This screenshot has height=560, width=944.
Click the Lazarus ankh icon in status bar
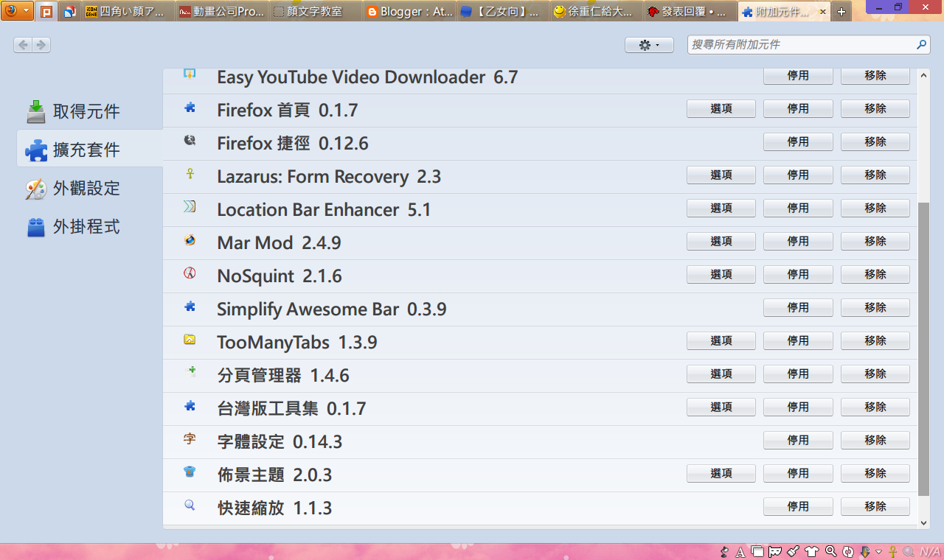click(892, 551)
